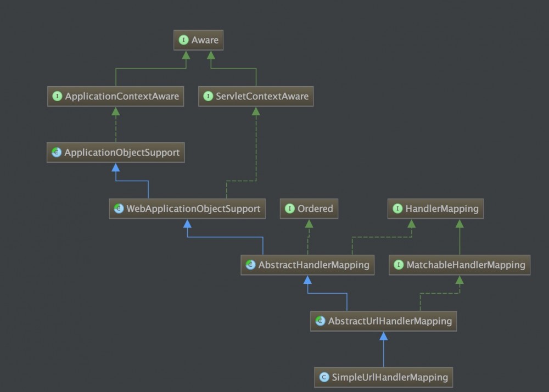549x392 pixels.
Task: Select the Aware interface node
Action: (x=199, y=40)
